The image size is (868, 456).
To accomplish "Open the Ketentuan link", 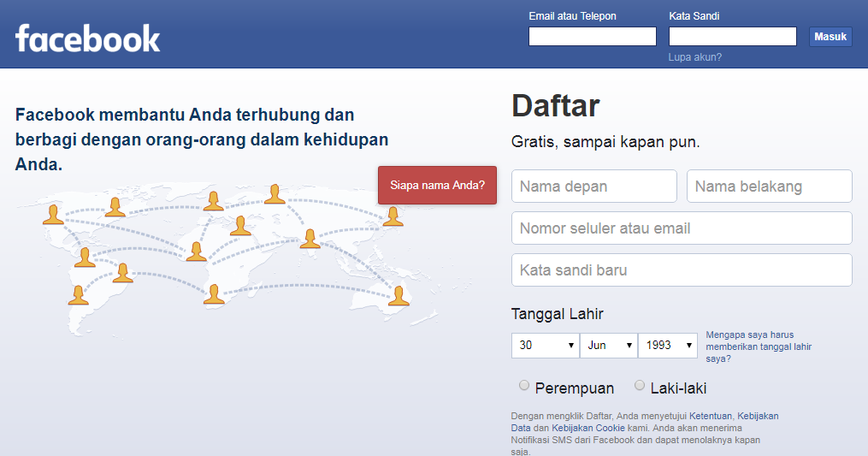I will [711, 416].
